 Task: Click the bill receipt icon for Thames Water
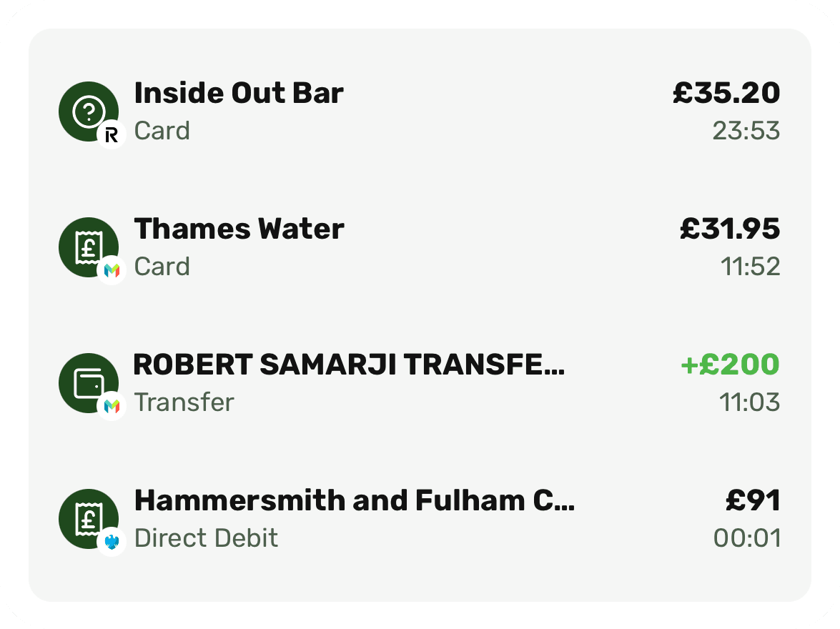[x=88, y=247]
